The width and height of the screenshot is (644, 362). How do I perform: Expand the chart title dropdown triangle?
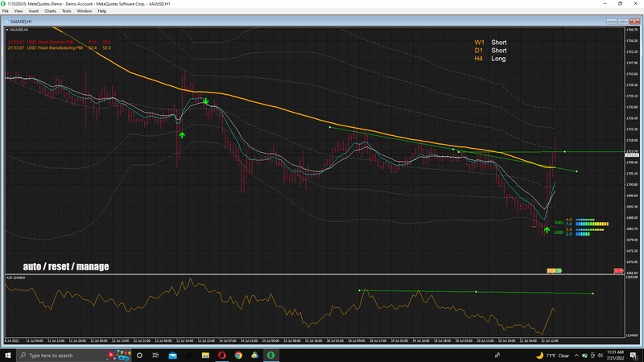(7, 31)
